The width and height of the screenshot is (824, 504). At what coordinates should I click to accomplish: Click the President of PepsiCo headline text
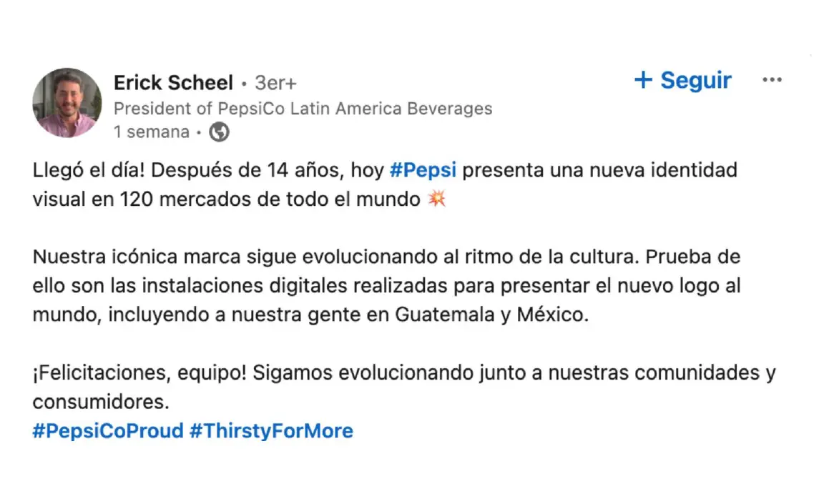click(x=303, y=108)
